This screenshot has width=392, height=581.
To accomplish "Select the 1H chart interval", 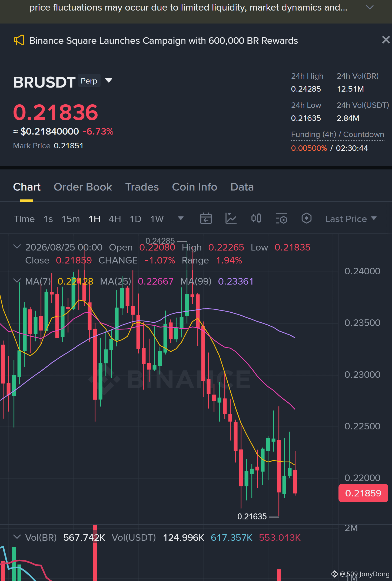I will [94, 219].
